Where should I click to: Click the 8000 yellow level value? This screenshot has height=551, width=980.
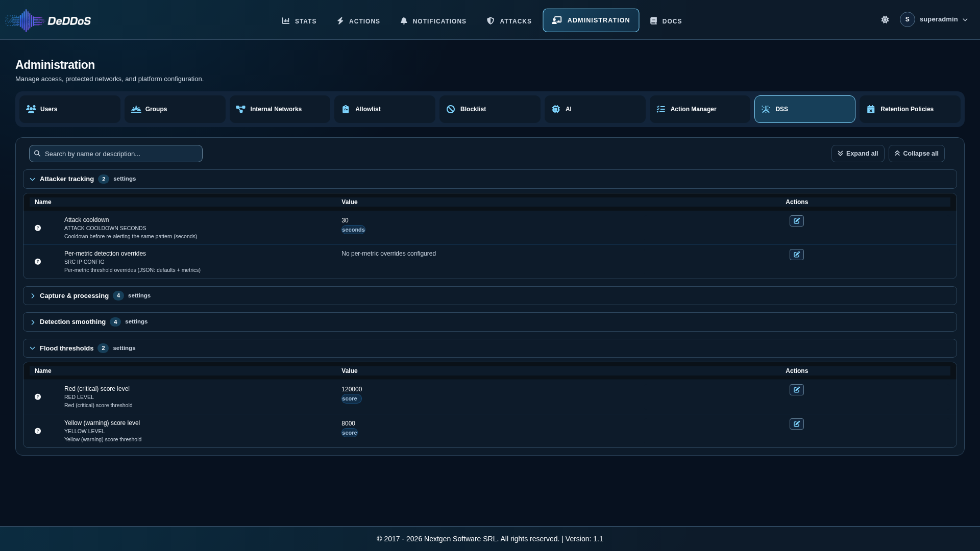click(x=348, y=423)
